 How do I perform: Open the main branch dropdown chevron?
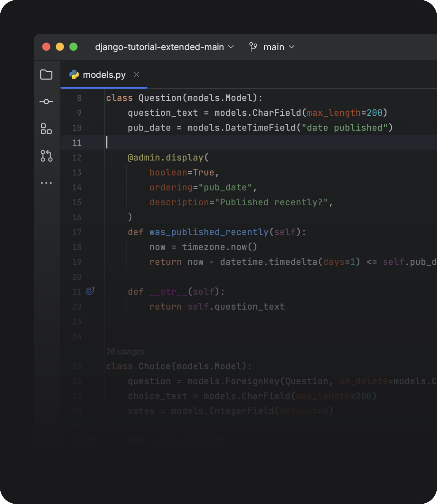click(x=292, y=47)
